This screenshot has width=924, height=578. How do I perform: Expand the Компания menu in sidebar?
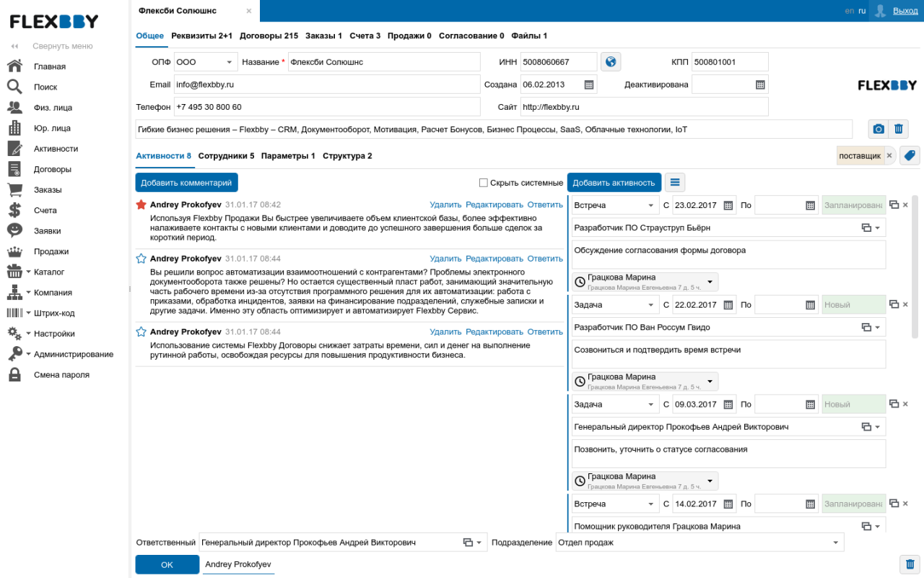[x=27, y=293]
